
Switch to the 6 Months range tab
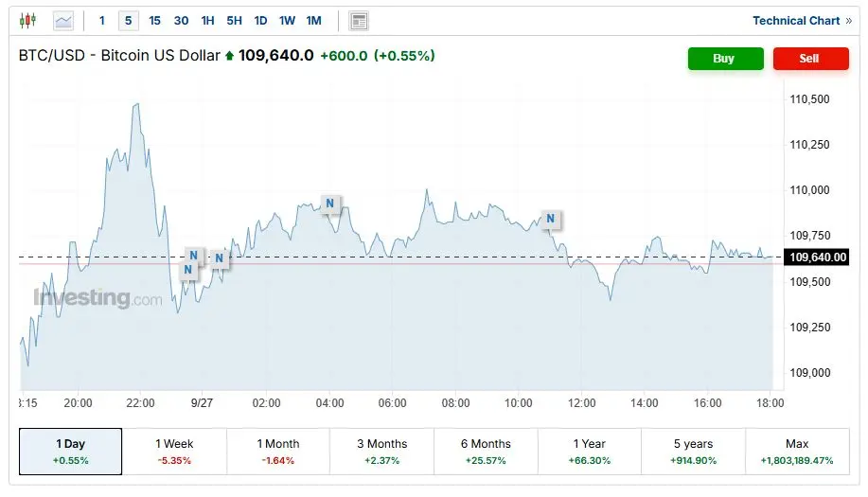tap(486, 451)
